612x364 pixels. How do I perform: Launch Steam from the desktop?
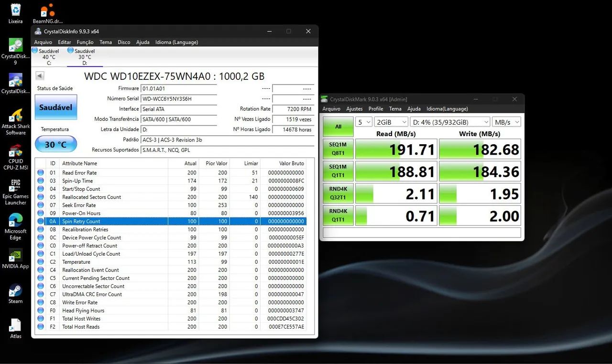click(16, 294)
